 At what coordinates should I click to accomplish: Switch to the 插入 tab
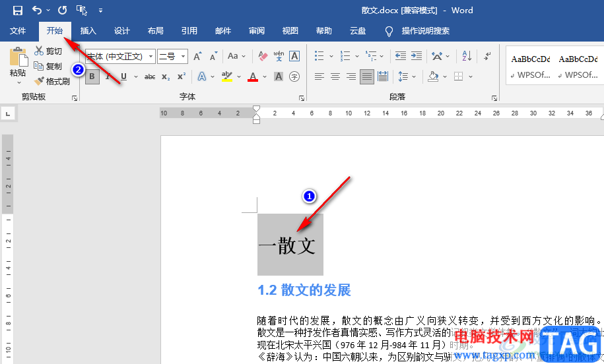pos(88,31)
